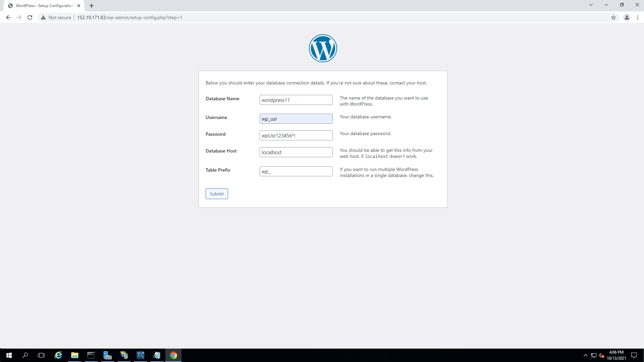The width and height of the screenshot is (644, 362).
Task: Open the Chrome profile avatar
Action: point(627,17)
